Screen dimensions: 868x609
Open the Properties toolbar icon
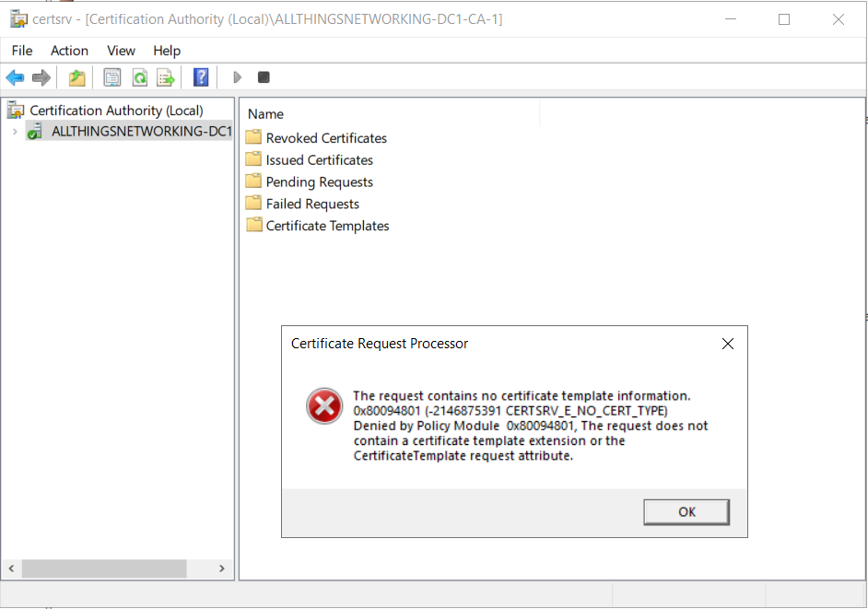click(x=112, y=77)
